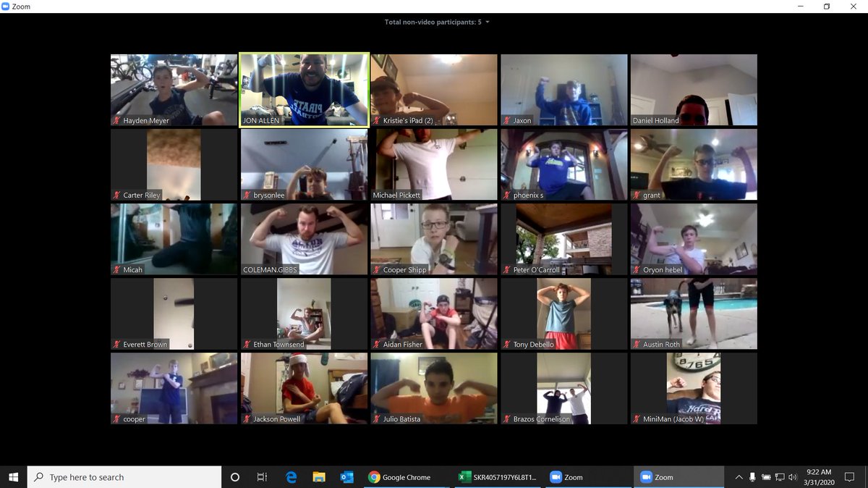Open Task View on the taskbar
The image size is (868, 488).
click(x=263, y=477)
